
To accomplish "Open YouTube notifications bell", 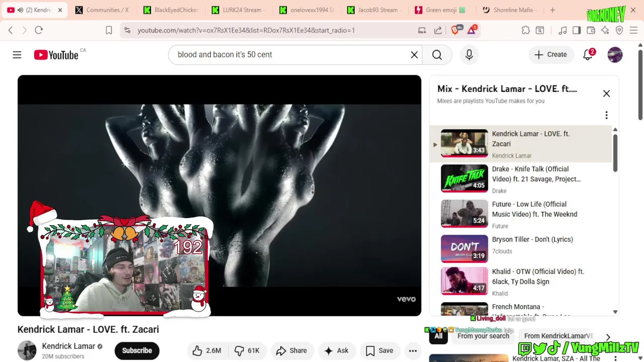I will pos(588,55).
